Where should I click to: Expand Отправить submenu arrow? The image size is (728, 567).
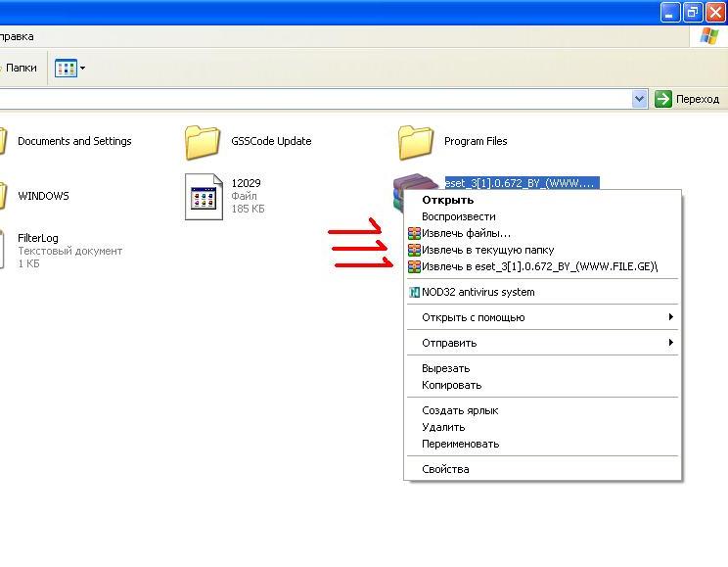pos(670,343)
